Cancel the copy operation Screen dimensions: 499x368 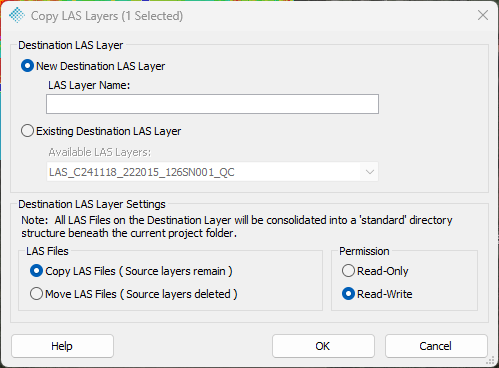(436, 346)
